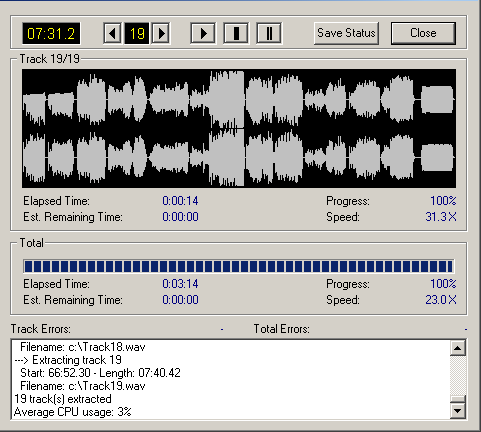Click the log scrollbar up arrow
Viewport: 481px width, 432px height.
coord(458,348)
